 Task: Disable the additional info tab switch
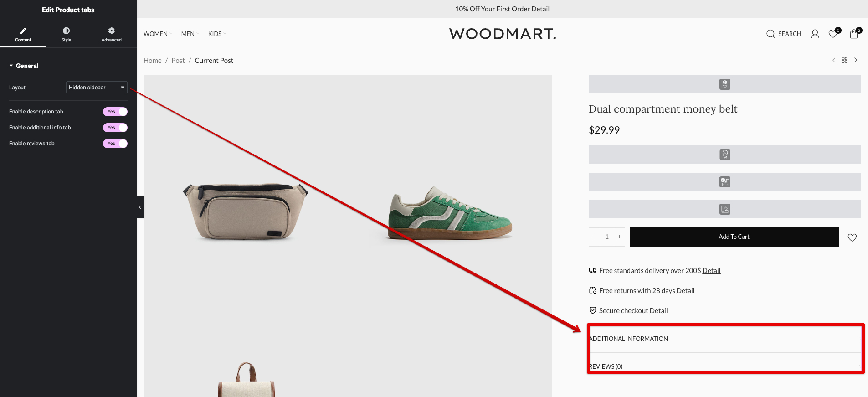(115, 128)
